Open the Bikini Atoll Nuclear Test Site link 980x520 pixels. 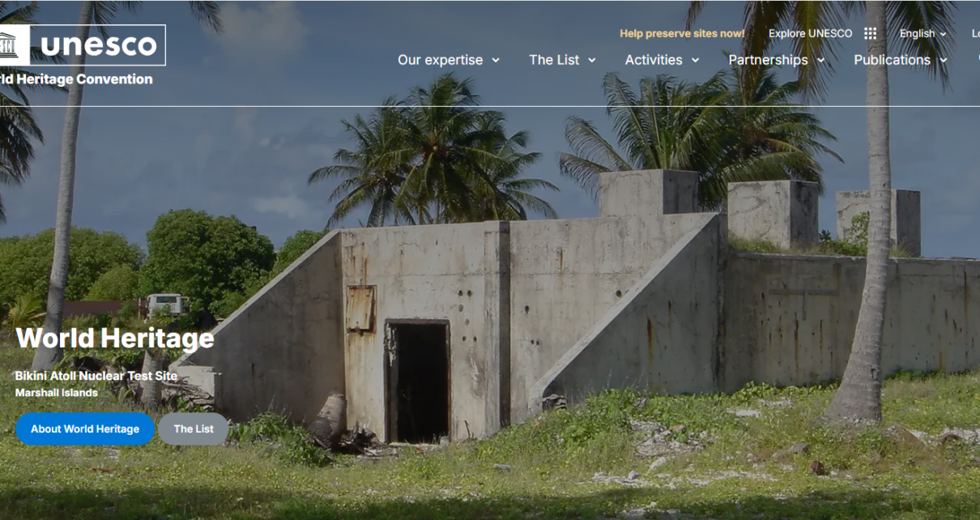click(x=96, y=377)
